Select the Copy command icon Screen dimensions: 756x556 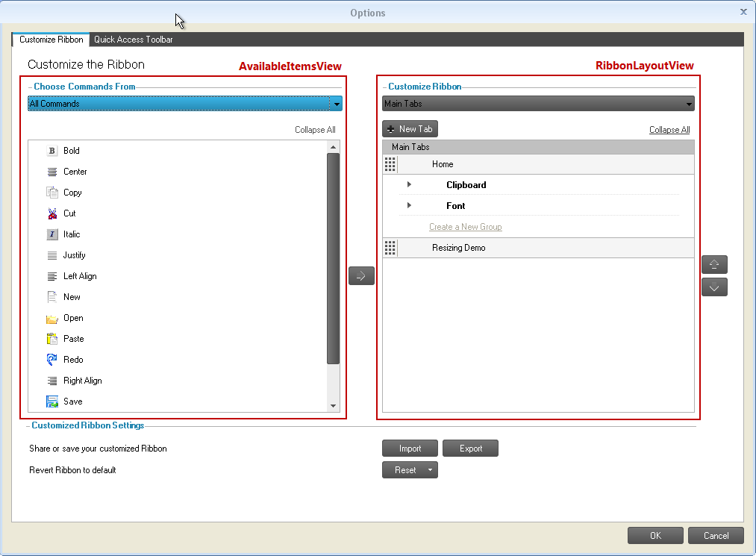pos(51,192)
